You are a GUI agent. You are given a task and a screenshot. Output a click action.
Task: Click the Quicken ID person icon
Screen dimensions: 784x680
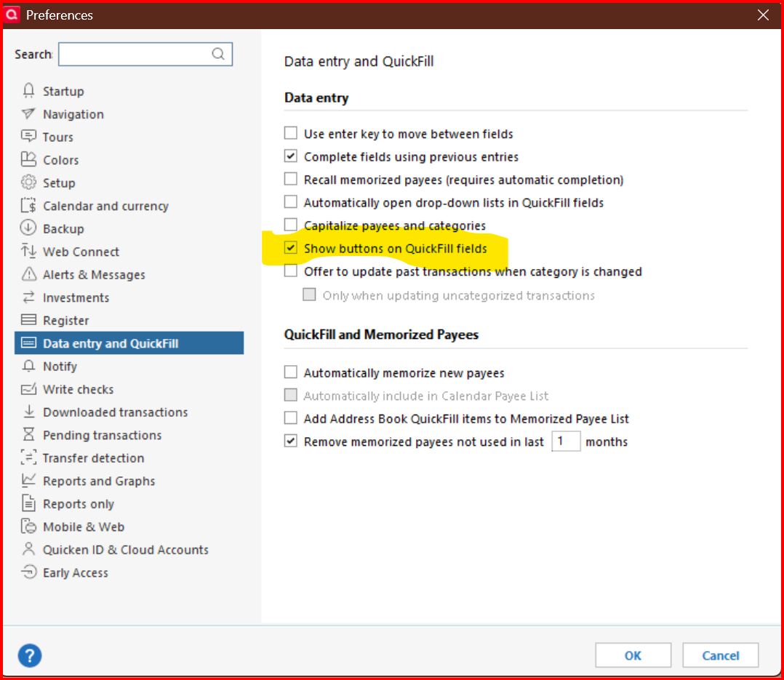(28, 549)
